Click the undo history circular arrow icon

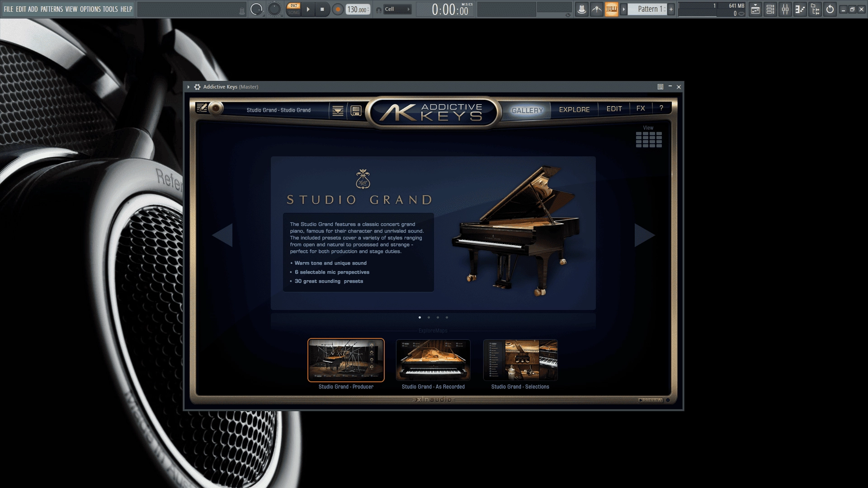(830, 9)
